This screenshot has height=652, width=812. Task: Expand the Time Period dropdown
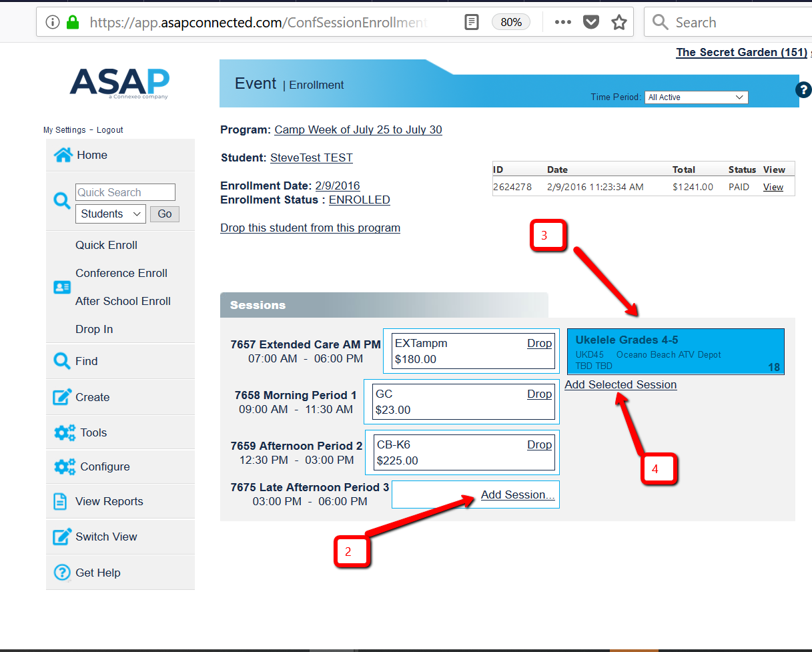pyautogui.click(x=696, y=97)
